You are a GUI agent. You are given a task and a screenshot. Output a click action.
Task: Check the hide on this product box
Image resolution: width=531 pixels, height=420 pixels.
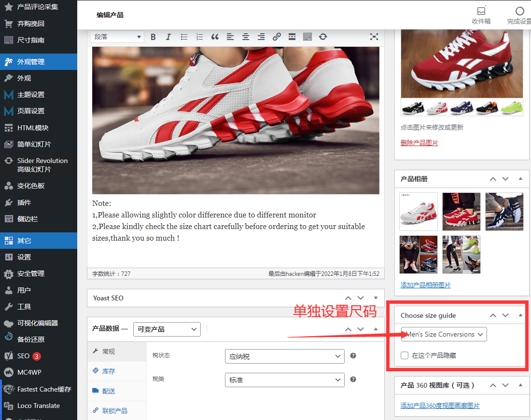(405, 355)
